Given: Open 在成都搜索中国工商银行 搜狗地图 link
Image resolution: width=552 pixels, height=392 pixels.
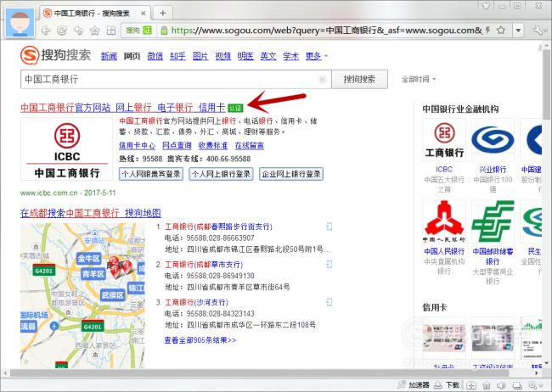Looking at the screenshot, I should coord(91,213).
